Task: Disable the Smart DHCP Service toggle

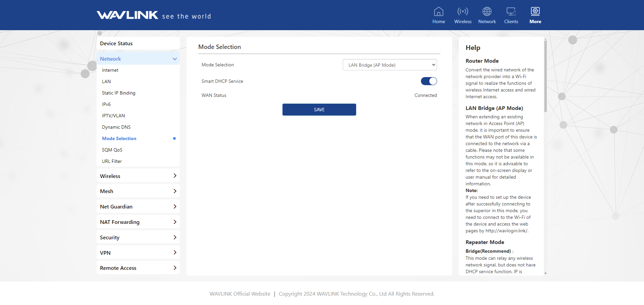Action: pyautogui.click(x=429, y=81)
